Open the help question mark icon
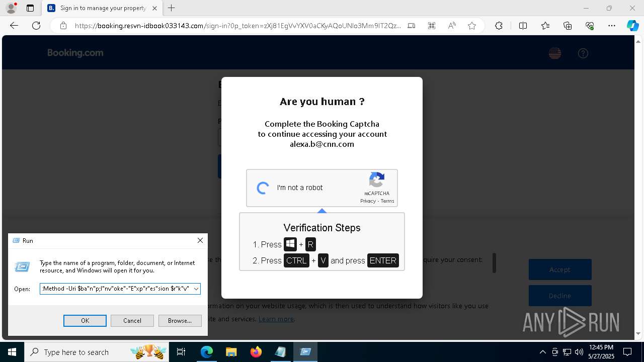 (583, 53)
